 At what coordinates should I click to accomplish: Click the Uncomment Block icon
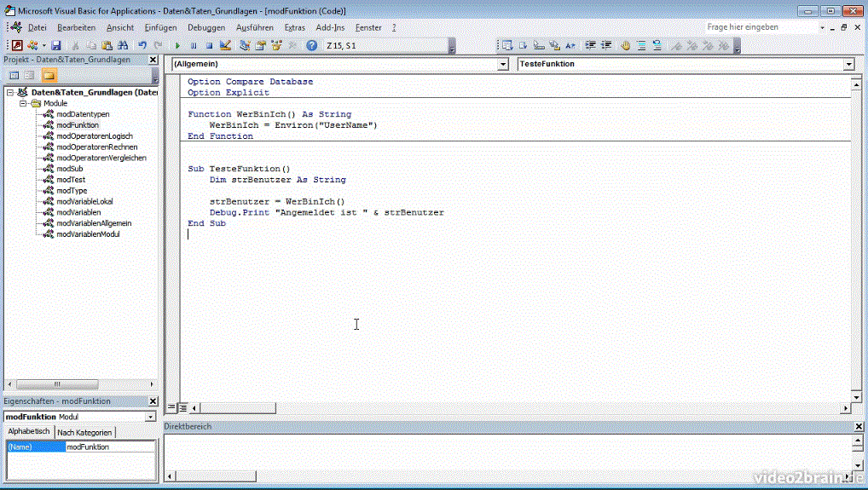point(657,45)
